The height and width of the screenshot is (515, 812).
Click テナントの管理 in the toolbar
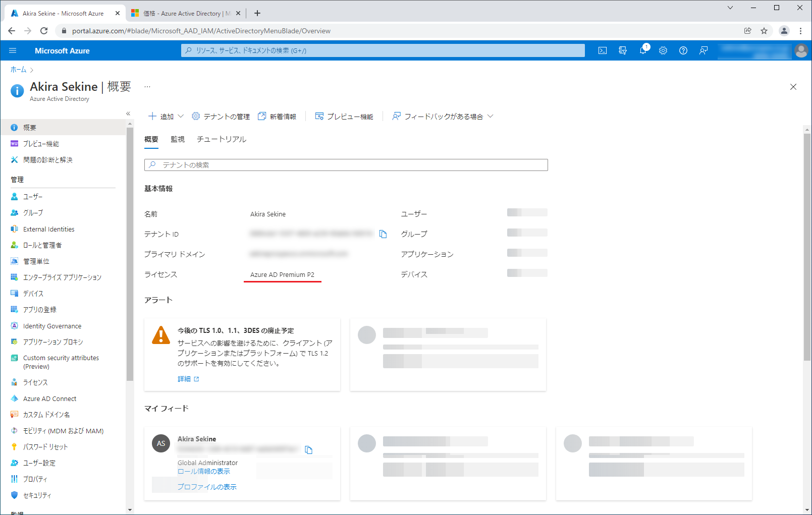tap(221, 117)
